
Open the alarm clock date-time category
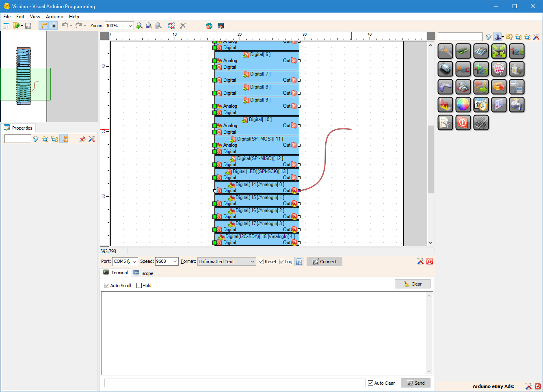click(481, 105)
